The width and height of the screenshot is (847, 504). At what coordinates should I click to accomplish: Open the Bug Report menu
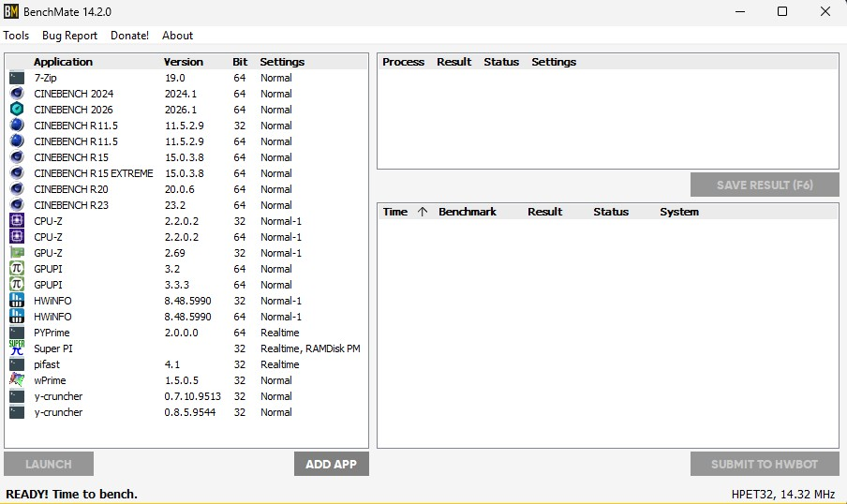[x=69, y=36]
